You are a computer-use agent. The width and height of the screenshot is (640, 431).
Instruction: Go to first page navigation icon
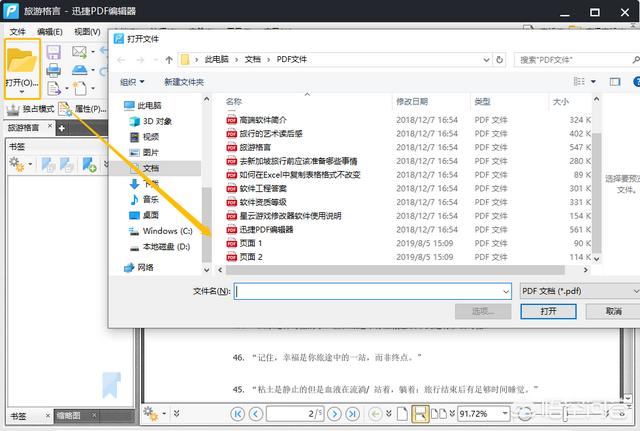(238, 413)
